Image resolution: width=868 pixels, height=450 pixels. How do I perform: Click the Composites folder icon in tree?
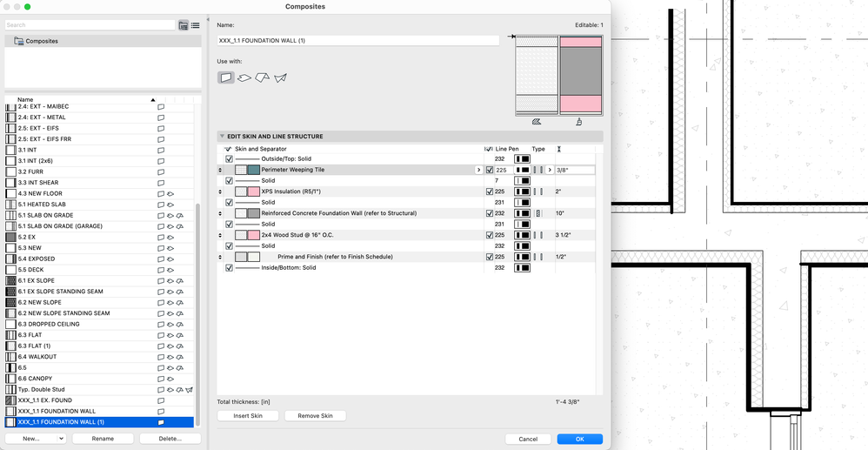19,41
